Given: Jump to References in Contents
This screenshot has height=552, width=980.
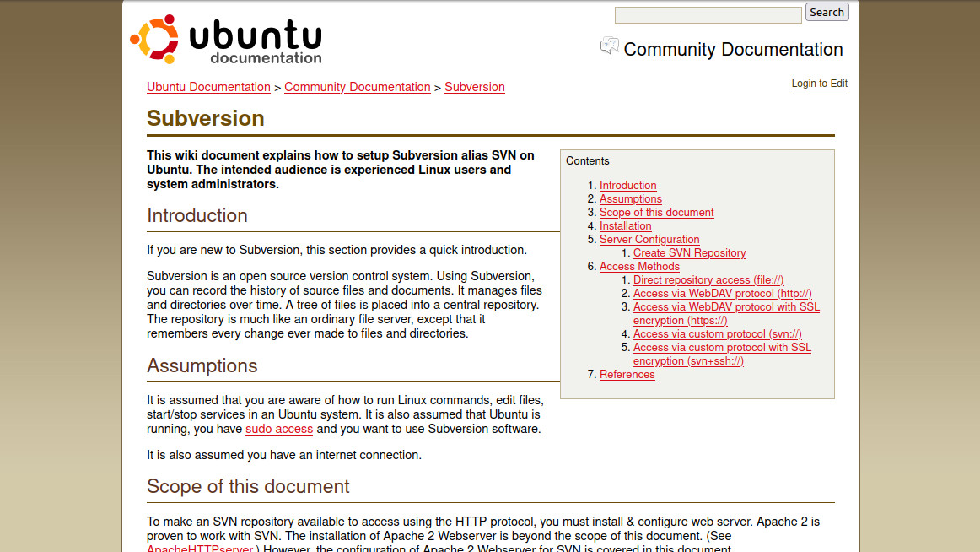Looking at the screenshot, I should click(627, 375).
